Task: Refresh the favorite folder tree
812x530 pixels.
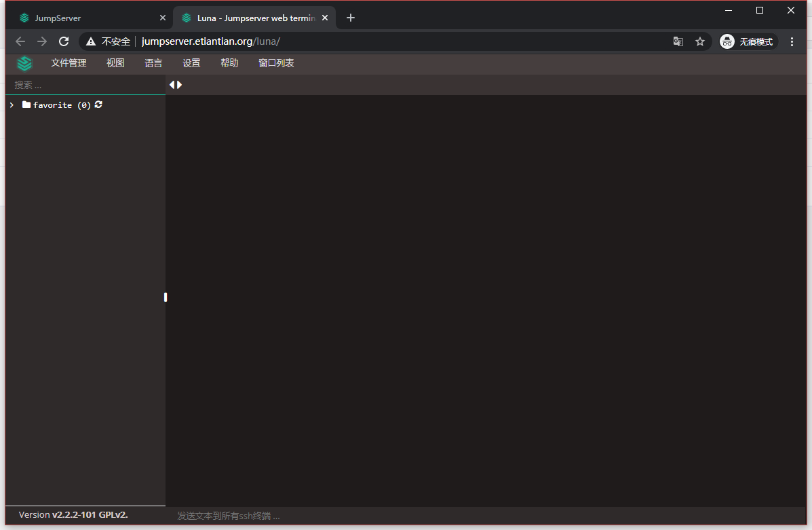Action: click(98, 105)
